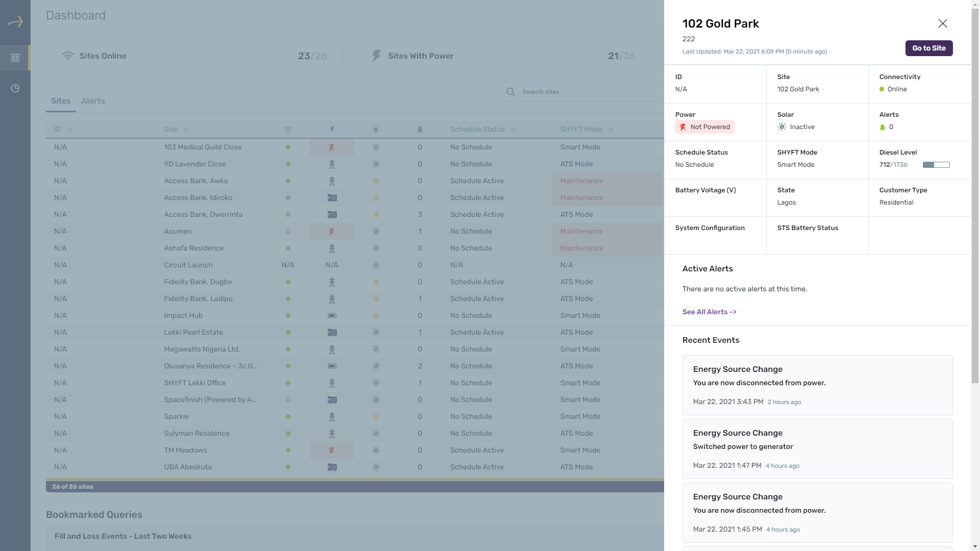Image resolution: width=980 pixels, height=551 pixels.
Task: Select the Sulyman Residence site row
Action: click(x=355, y=434)
